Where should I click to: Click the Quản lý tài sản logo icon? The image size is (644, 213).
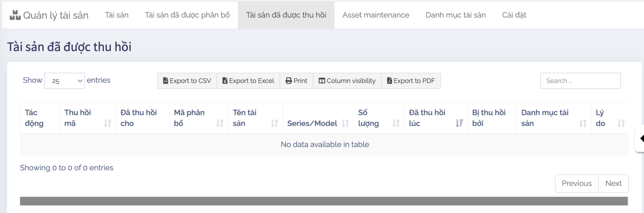15,15
